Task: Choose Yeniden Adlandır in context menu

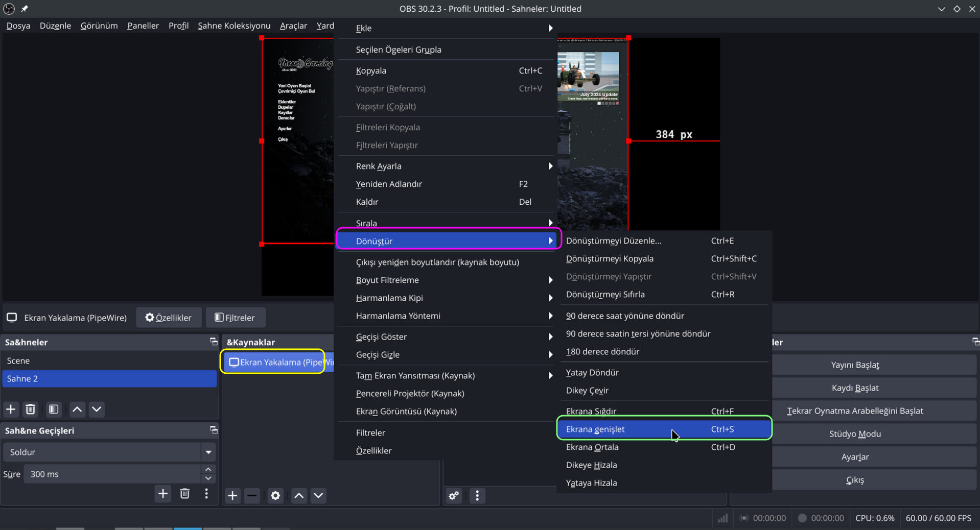Action: (445, 184)
